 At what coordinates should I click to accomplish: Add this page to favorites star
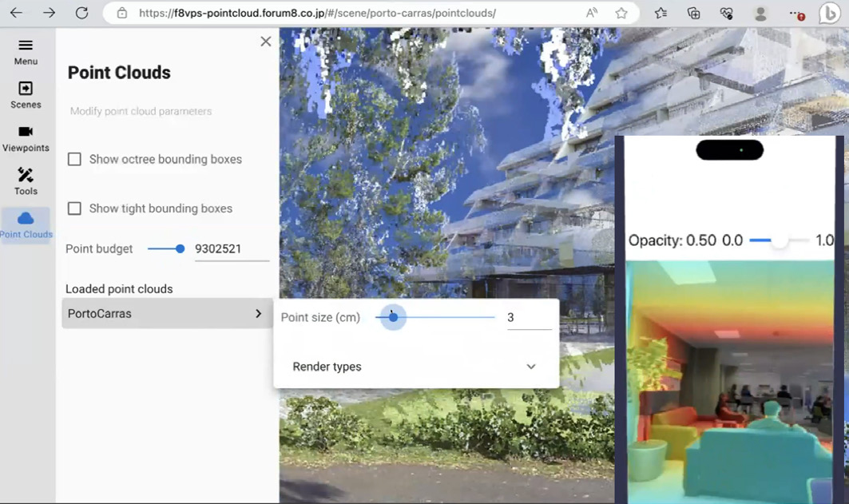621,13
